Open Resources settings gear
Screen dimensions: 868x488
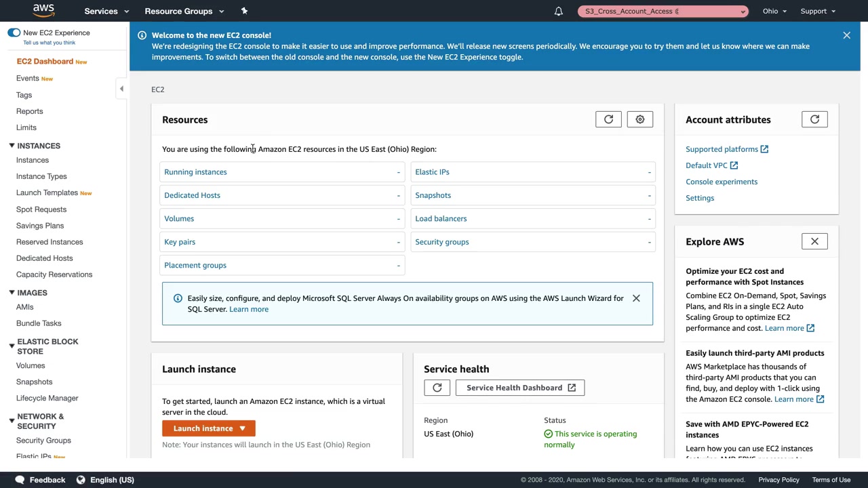coord(639,119)
